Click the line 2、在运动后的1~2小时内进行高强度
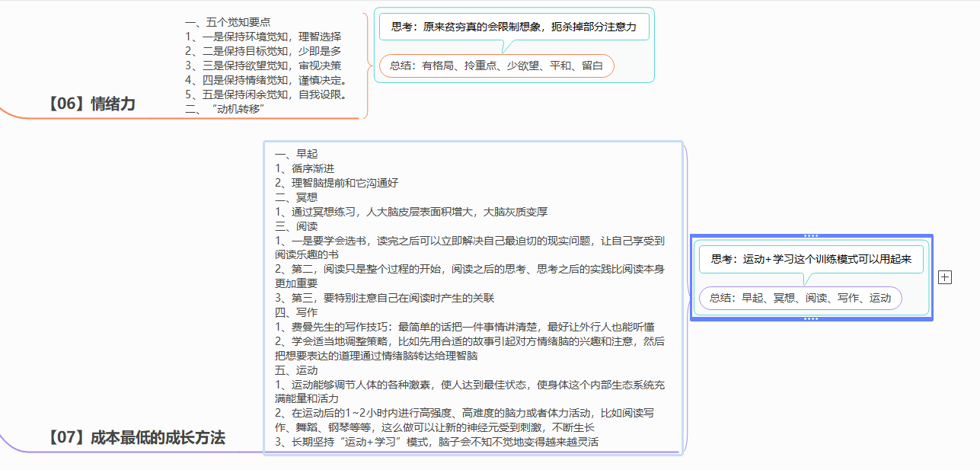 [x=464, y=420]
